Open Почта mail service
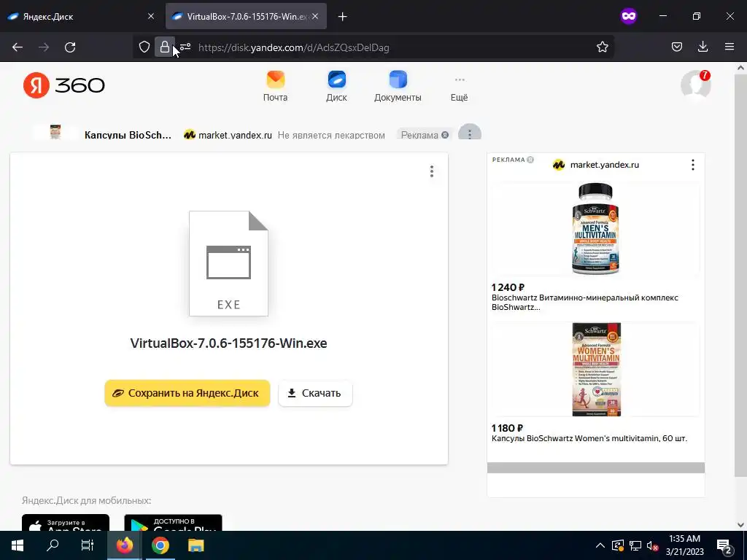This screenshot has width=747, height=560. (275, 86)
